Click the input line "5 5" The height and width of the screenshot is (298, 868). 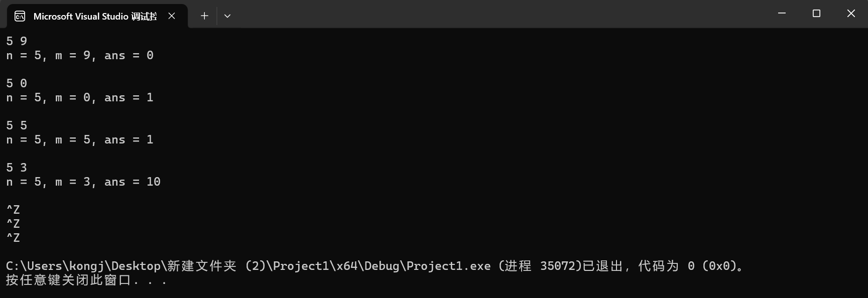[17, 125]
